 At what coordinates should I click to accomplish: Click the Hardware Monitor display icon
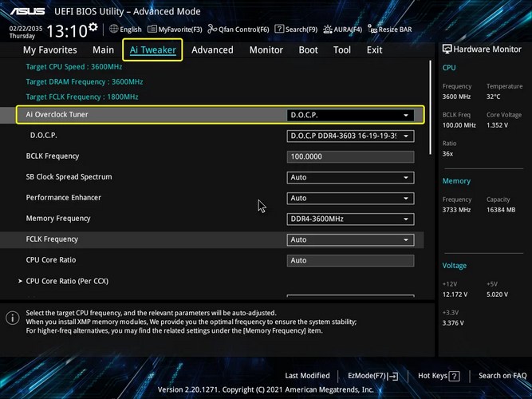click(447, 49)
